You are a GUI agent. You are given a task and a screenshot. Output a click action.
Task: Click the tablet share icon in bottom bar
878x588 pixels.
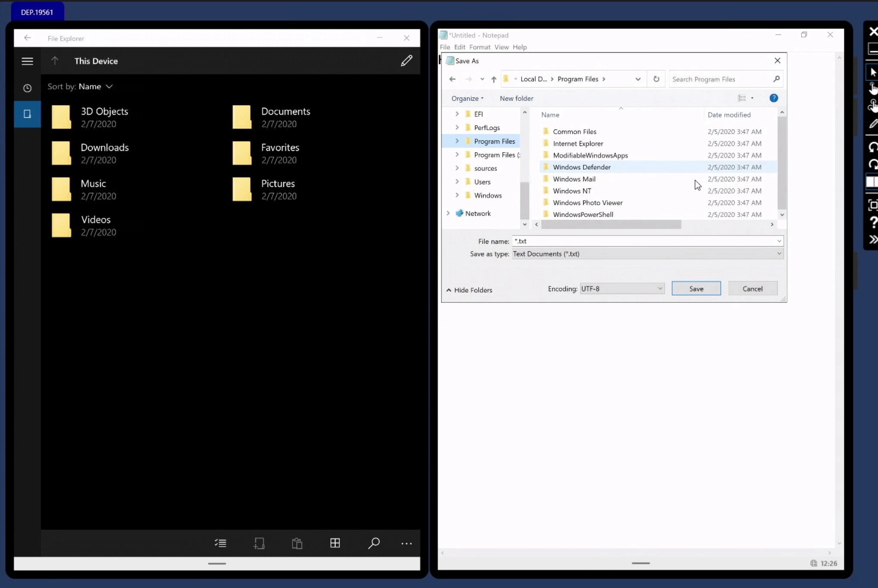259,543
